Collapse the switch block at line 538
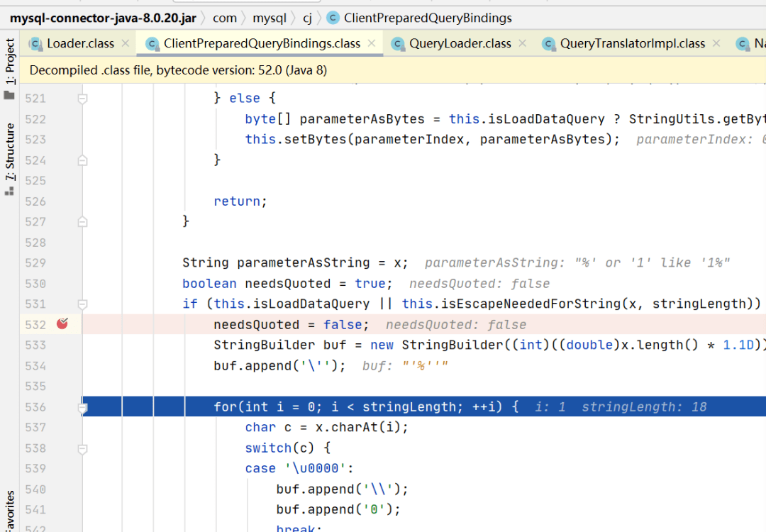Screen dimensions: 766x532 tap(82, 448)
